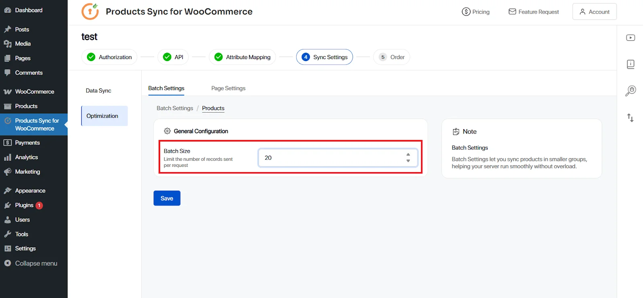The image size is (644, 298).
Task: Click the Account person icon
Action: click(x=582, y=12)
